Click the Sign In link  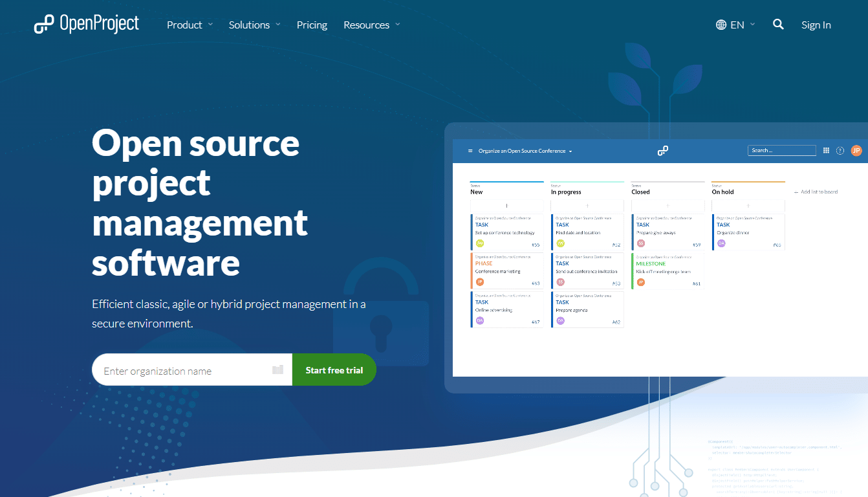click(816, 25)
